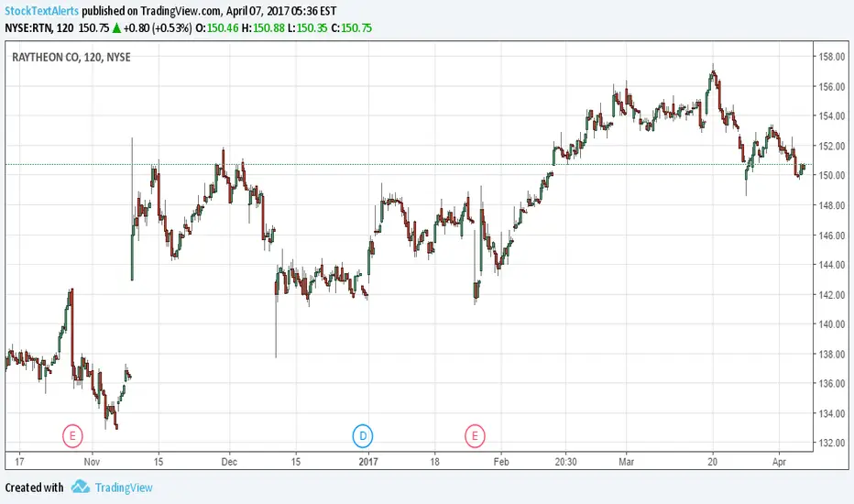Click the green price-up arrow icon
This screenshot has width=854, height=504.
tap(116, 27)
